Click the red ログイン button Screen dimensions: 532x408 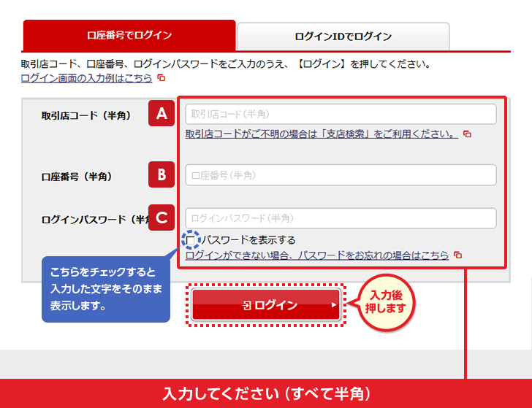point(266,304)
